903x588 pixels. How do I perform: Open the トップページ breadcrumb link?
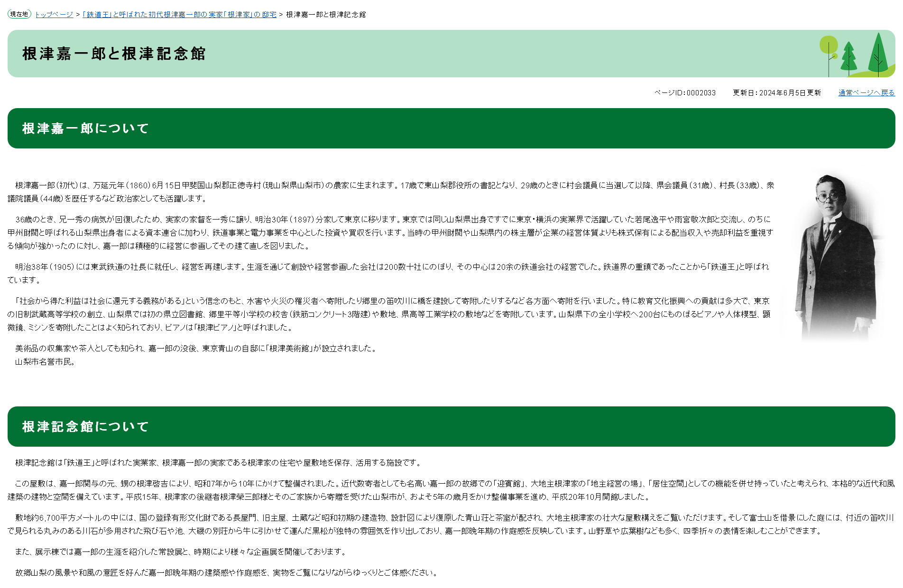[x=54, y=15]
